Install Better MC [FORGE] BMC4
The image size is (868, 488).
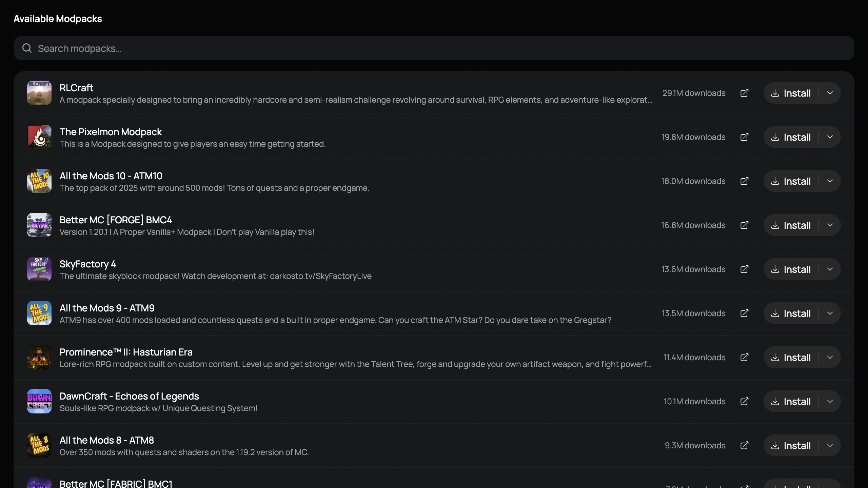tap(791, 225)
